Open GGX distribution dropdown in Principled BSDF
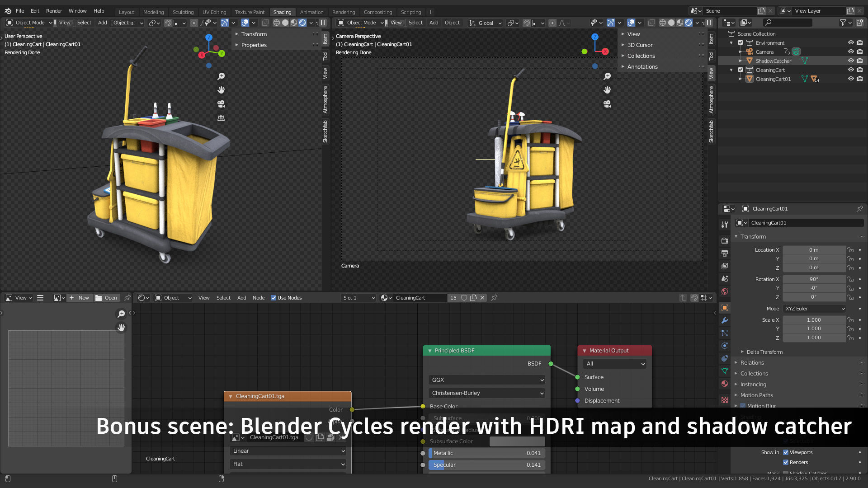This screenshot has width=868, height=488. pos(487,380)
